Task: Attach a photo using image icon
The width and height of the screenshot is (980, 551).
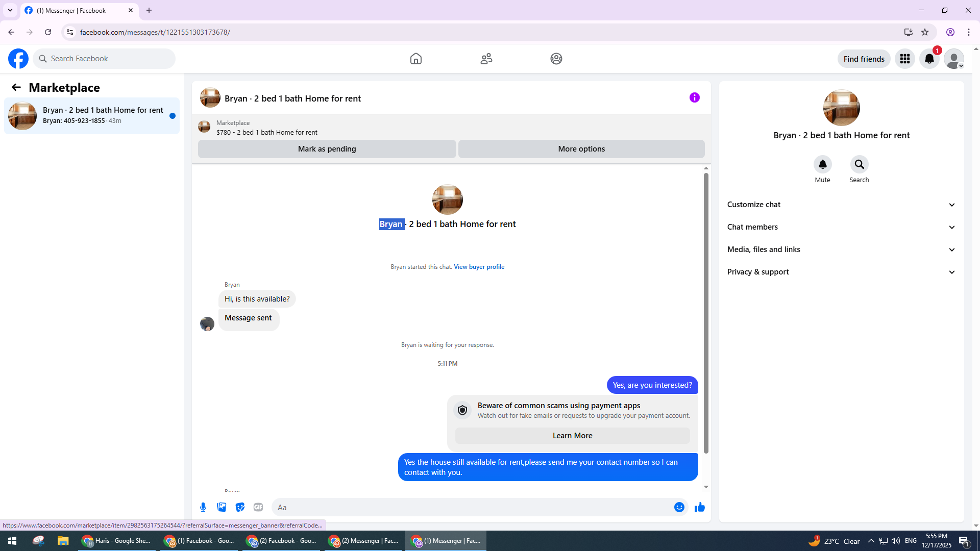Action: coord(222,507)
